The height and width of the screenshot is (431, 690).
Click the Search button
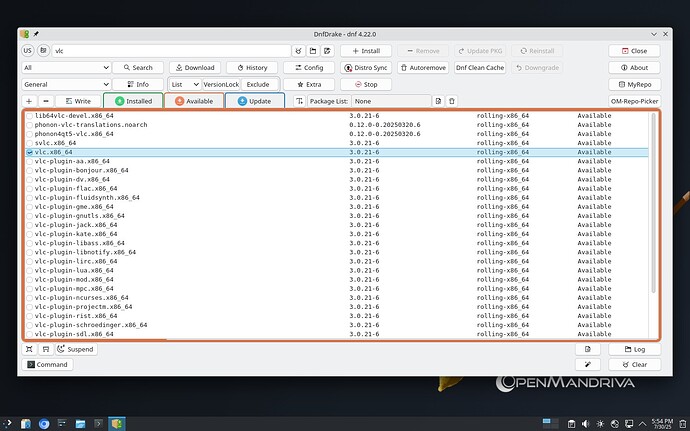[138, 68]
